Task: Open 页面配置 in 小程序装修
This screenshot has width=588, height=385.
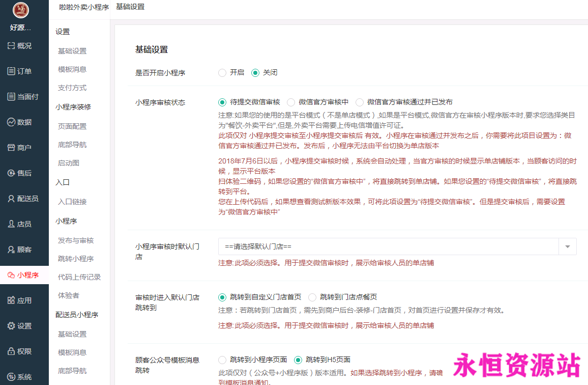Action: tap(72, 126)
